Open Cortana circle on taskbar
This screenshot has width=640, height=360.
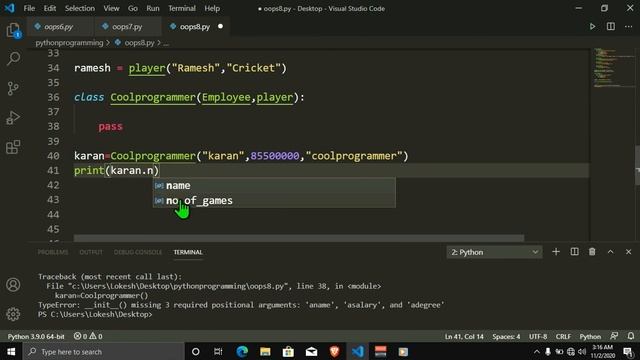pyautogui.click(x=196, y=351)
